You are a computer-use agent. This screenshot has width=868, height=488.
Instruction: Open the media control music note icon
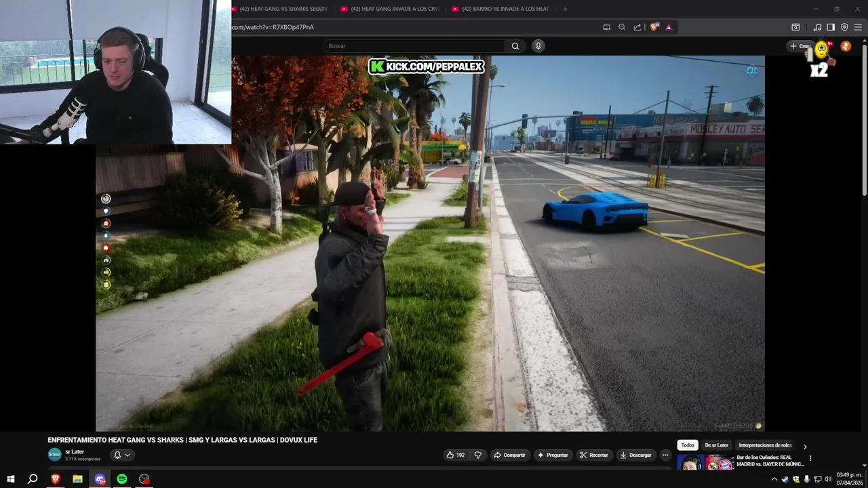click(x=817, y=27)
